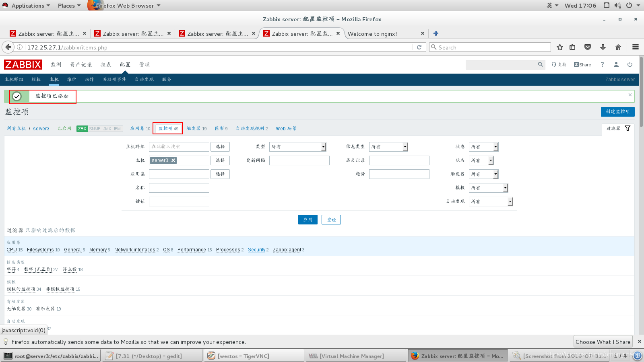644x362 pixels.
Task: Switch to the 模板 submenu
Action: click(x=36, y=79)
